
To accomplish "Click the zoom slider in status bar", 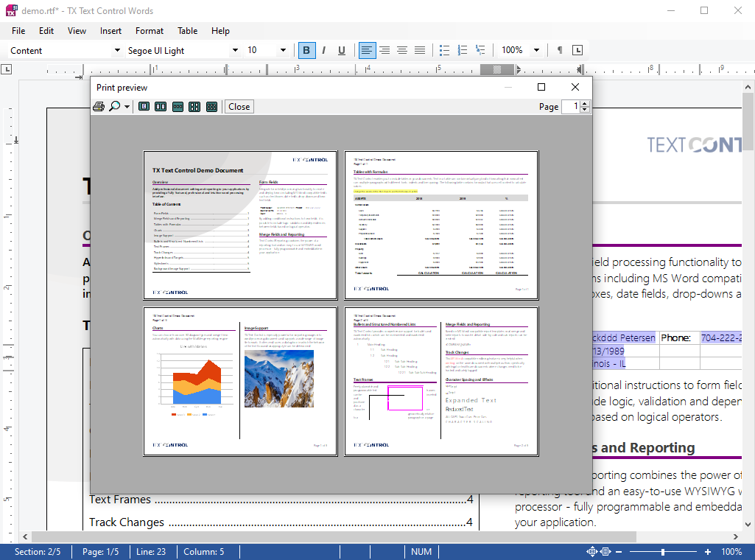I will click(663, 552).
